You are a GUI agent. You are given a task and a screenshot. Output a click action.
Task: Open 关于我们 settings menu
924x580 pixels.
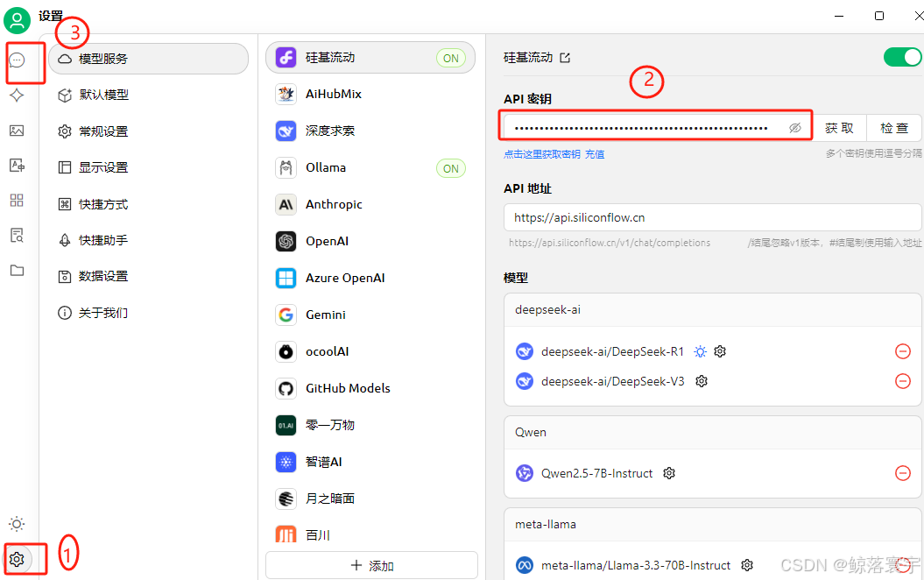149,313
